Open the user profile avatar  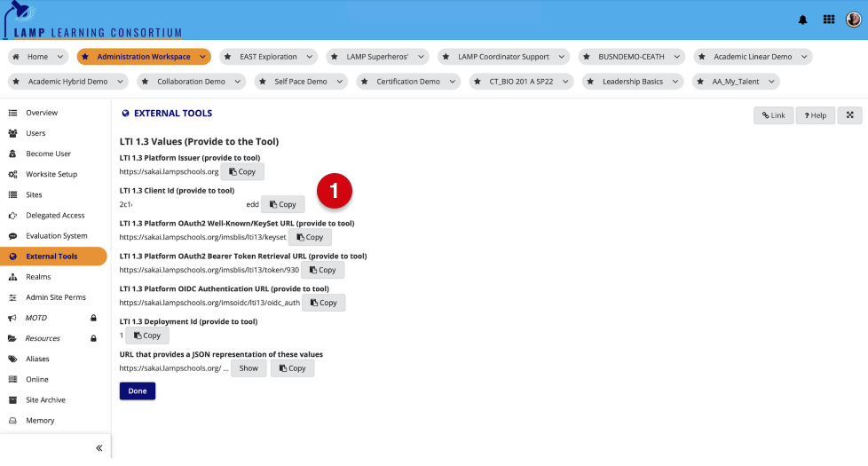click(x=853, y=20)
